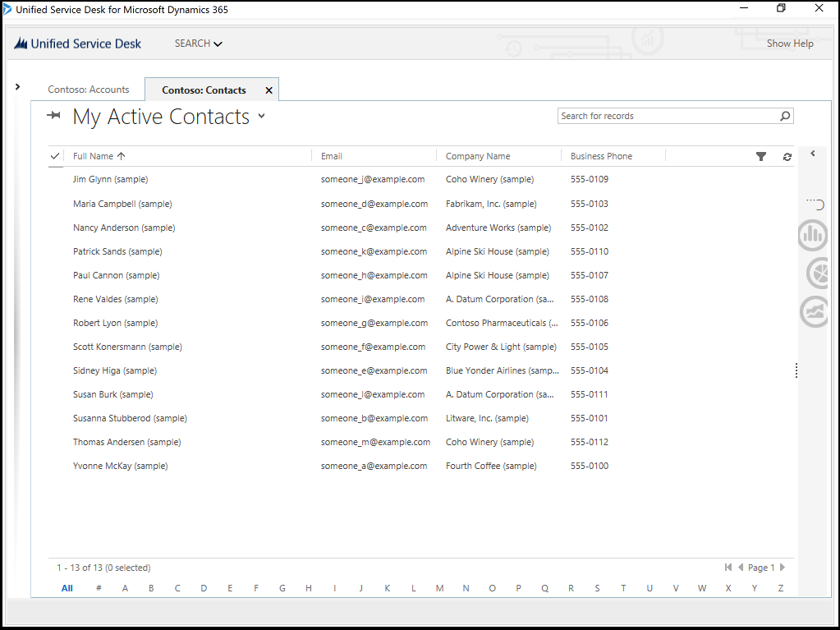The height and width of the screenshot is (630, 840).
Task: Filter contacts by letter J
Action: (x=361, y=587)
